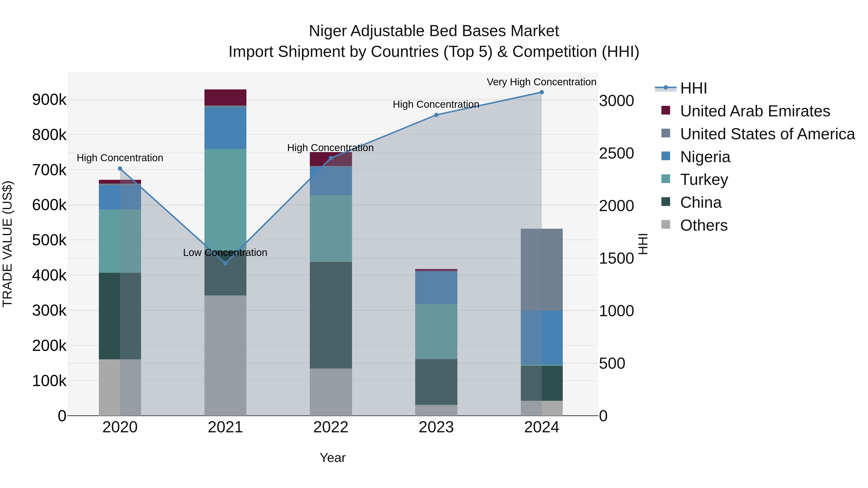Click 'High Concentration' label above 2023
The image size is (868, 488).
(436, 104)
